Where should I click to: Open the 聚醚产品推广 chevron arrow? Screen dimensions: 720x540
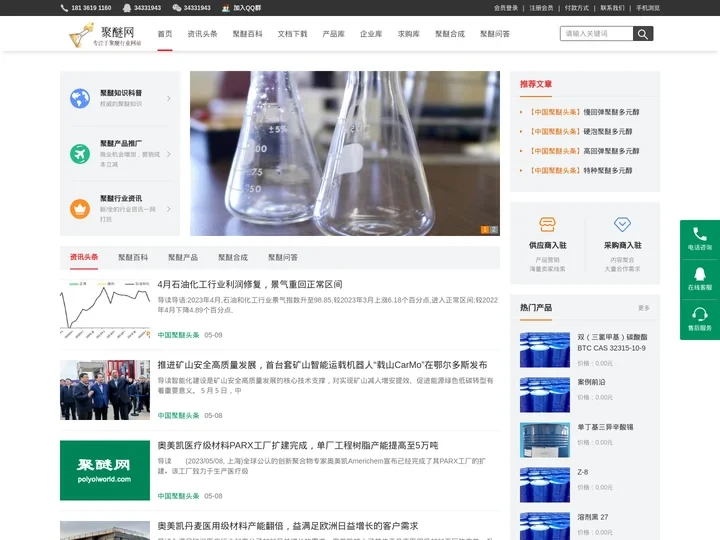[169, 154]
